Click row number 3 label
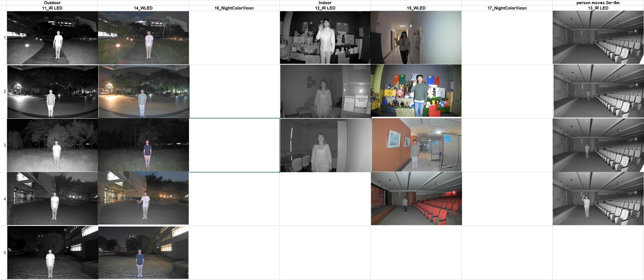This screenshot has width=644, height=280. click(x=4, y=145)
